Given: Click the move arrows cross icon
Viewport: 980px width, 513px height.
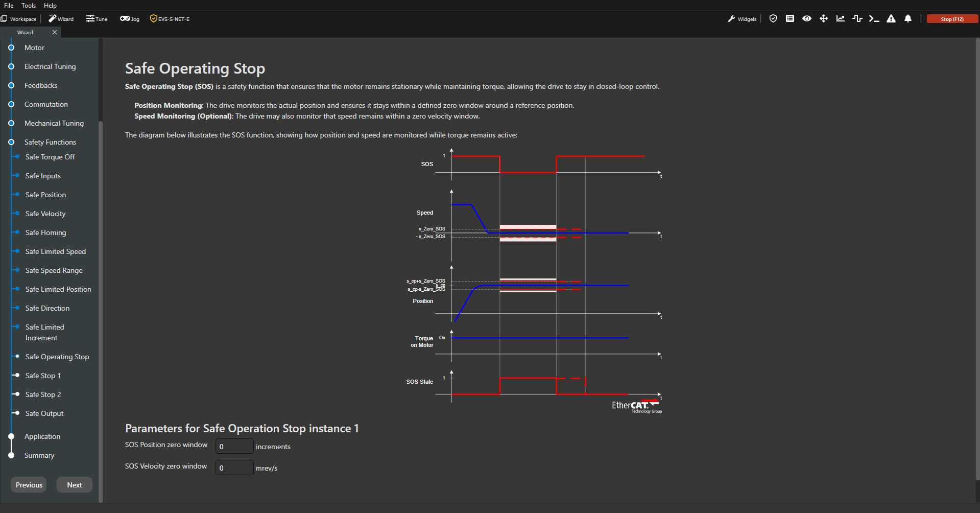Looking at the screenshot, I should tap(823, 19).
